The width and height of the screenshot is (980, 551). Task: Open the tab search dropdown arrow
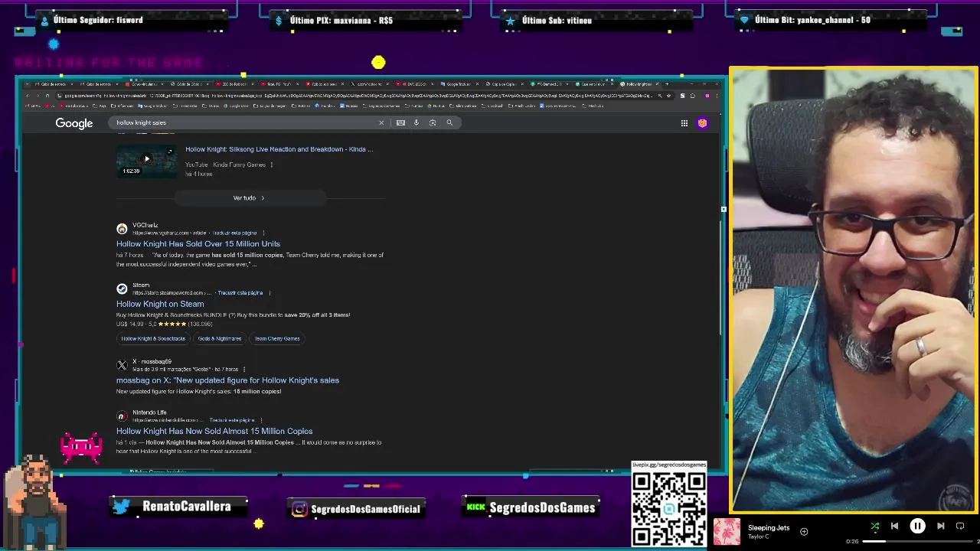click(x=28, y=83)
